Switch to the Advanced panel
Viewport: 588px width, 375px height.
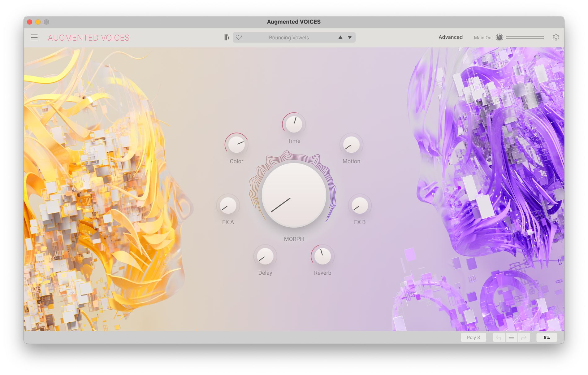[x=450, y=37]
